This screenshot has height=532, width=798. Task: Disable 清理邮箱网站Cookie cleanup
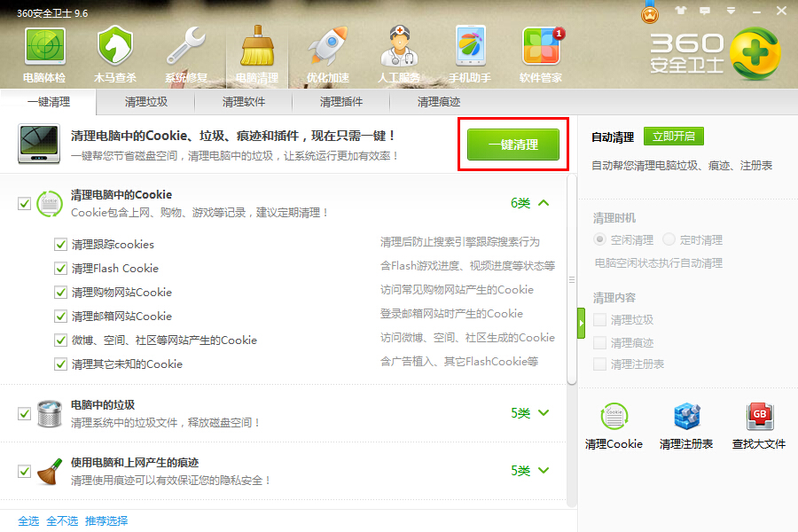(60, 316)
